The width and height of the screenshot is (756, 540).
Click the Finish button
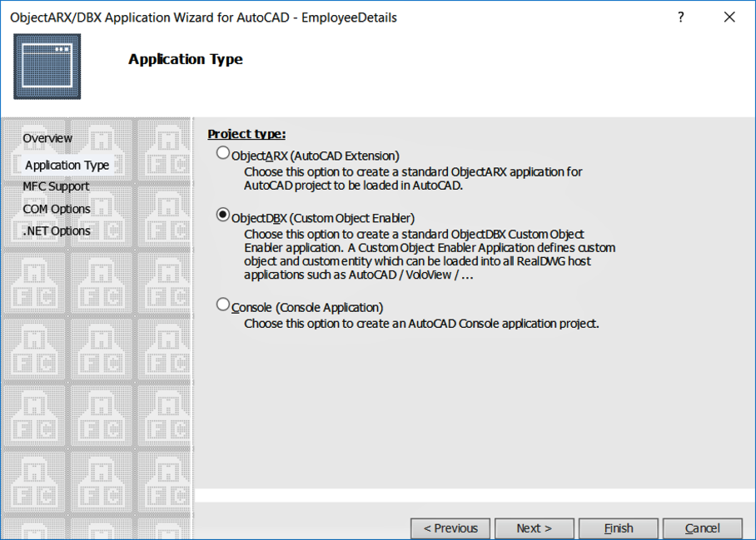click(619, 528)
